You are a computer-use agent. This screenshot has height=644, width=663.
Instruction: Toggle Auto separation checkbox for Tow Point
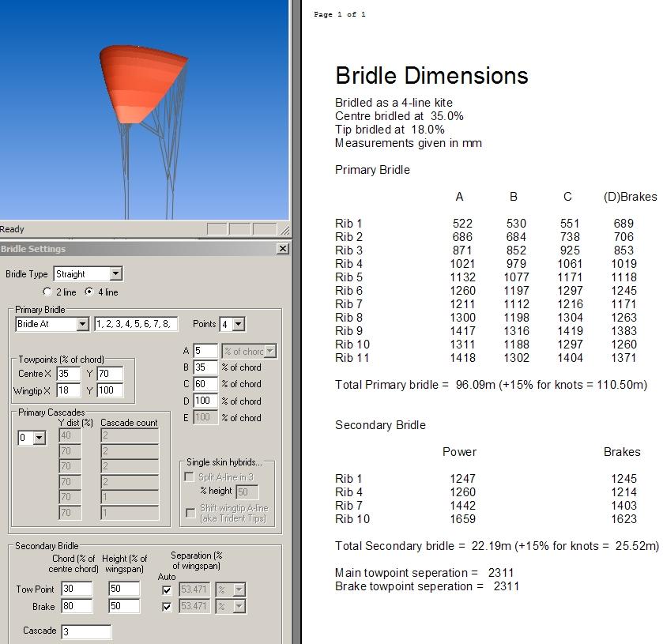(168, 589)
